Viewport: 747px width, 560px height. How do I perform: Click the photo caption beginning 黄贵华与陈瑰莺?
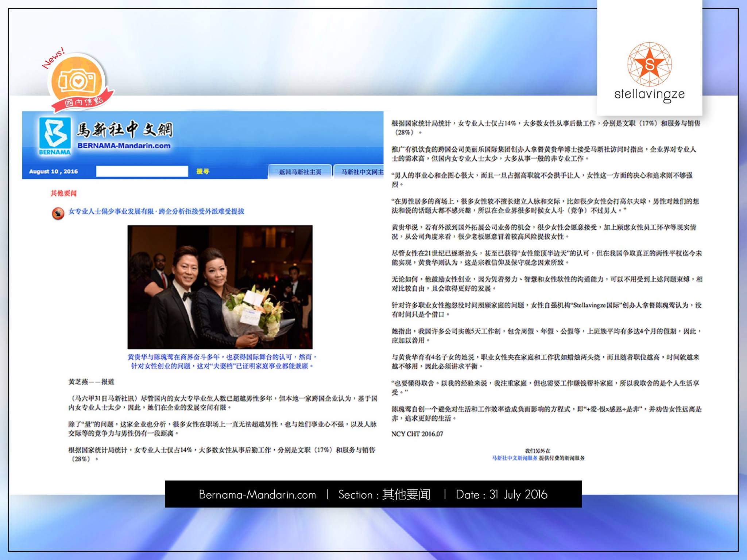pos(222,361)
